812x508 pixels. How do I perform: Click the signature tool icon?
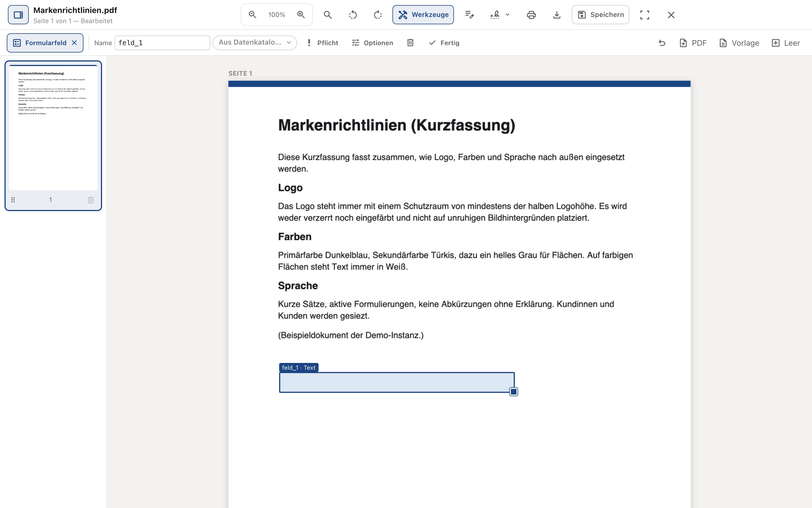495,15
